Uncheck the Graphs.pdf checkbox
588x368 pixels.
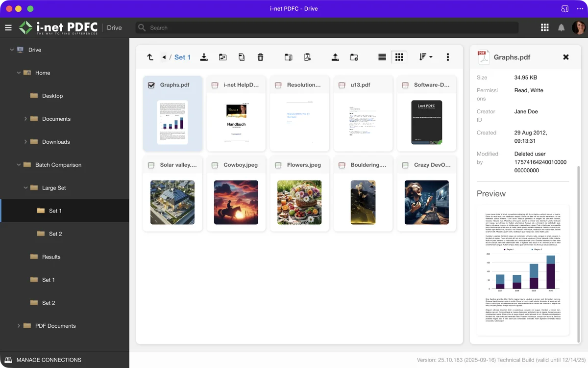(151, 85)
